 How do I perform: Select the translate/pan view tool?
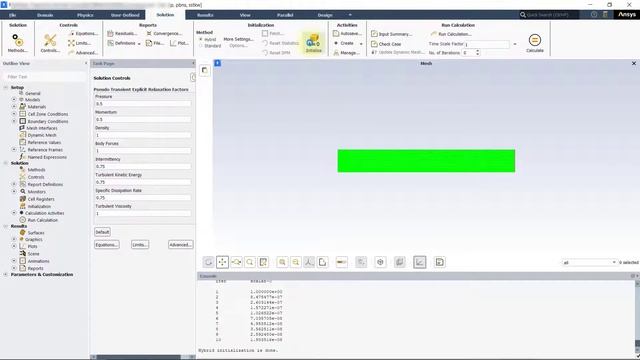click(222, 262)
